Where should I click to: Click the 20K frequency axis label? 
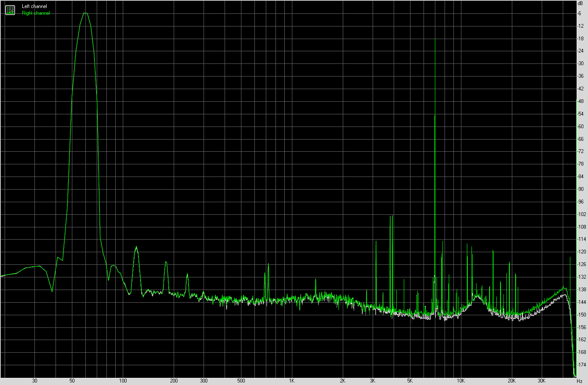tap(511, 381)
